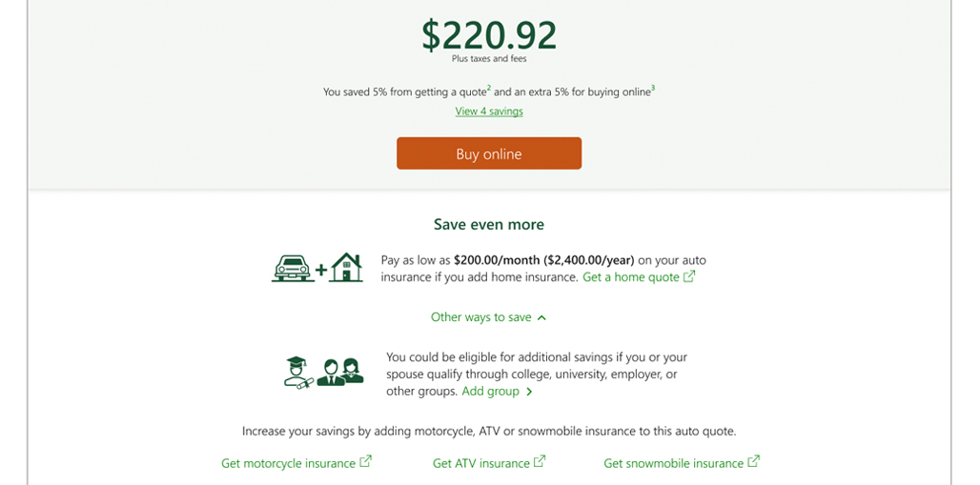The image size is (980, 485).
Task: Open the Get ATV insurance link
Action: pyautogui.click(x=480, y=463)
